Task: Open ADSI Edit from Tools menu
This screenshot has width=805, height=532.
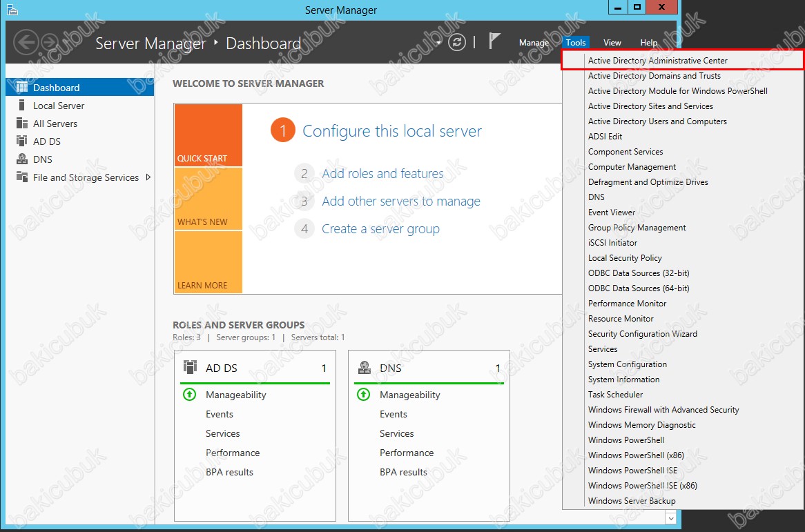Action: click(683, 137)
